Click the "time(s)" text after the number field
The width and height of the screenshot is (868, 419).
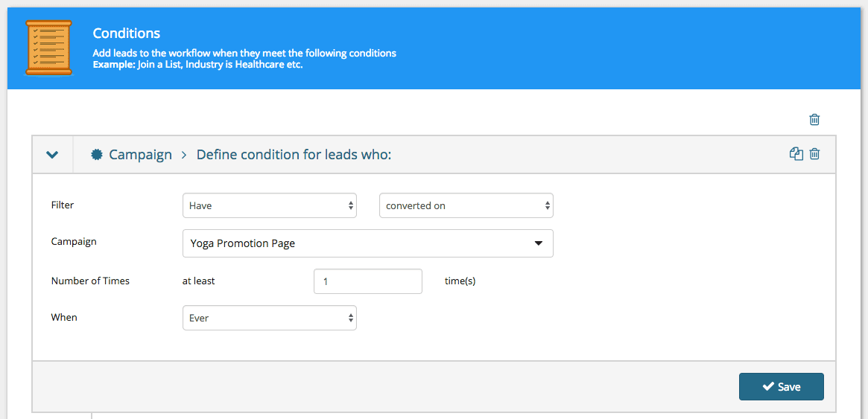[460, 281]
